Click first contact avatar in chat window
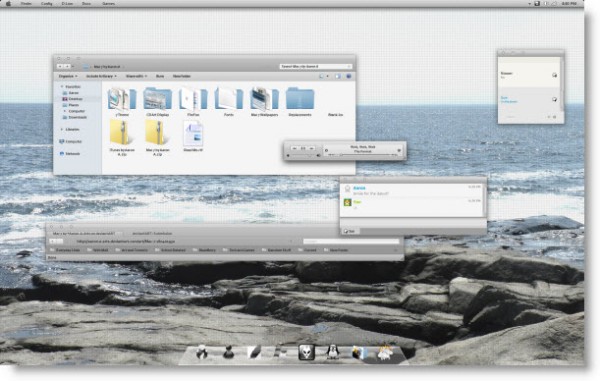 347,189
